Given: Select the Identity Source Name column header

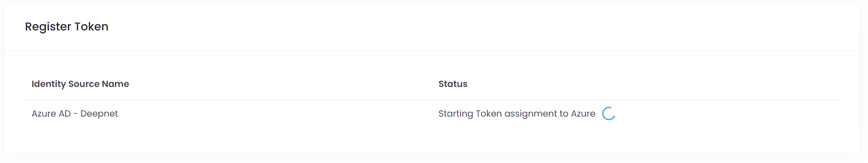Looking at the screenshot, I should point(80,84).
